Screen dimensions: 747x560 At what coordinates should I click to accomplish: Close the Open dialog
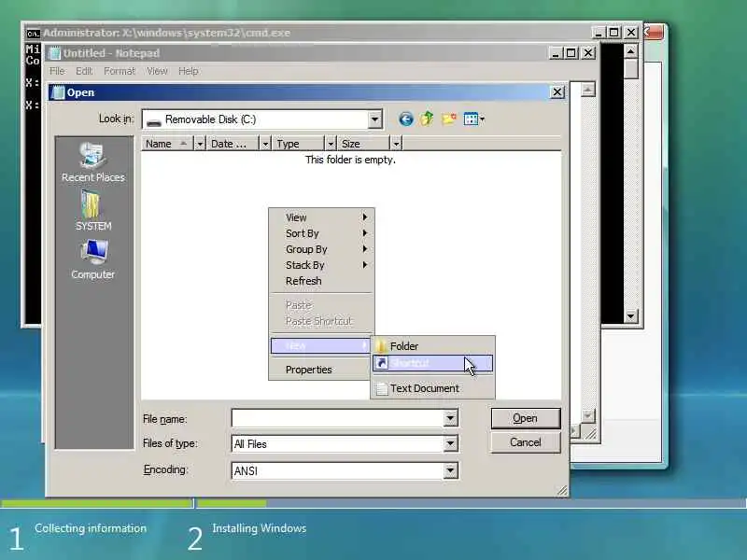point(557,91)
